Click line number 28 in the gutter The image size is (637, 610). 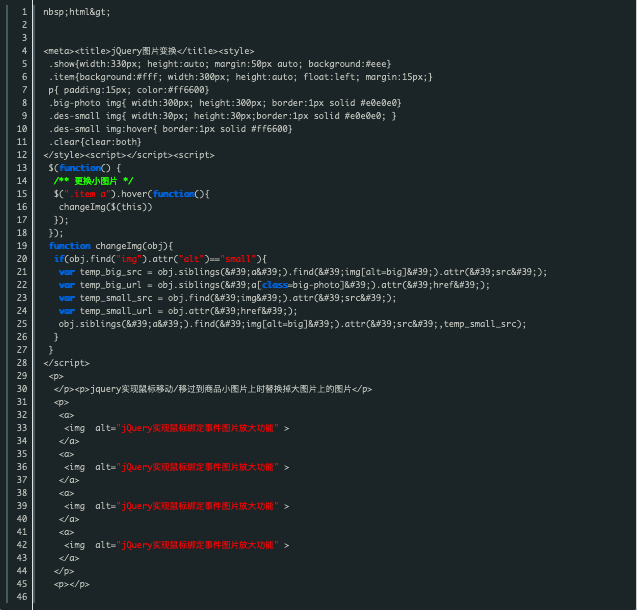pyautogui.click(x=22, y=363)
